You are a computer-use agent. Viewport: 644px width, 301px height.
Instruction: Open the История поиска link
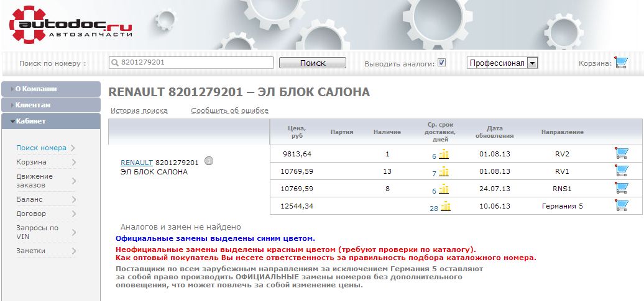(139, 111)
